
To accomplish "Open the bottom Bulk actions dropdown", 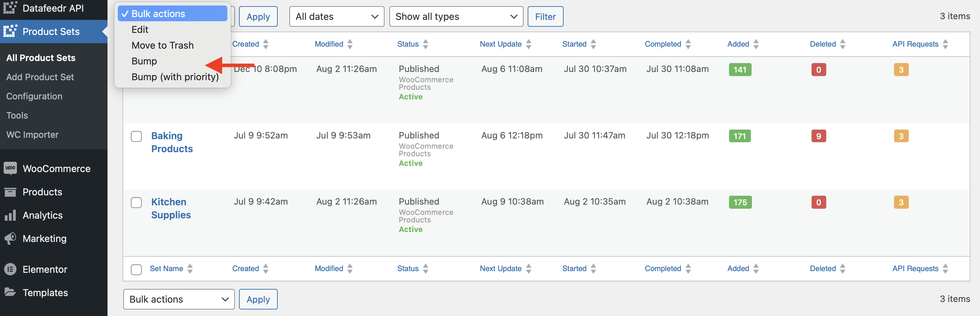I will coord(179,299).
